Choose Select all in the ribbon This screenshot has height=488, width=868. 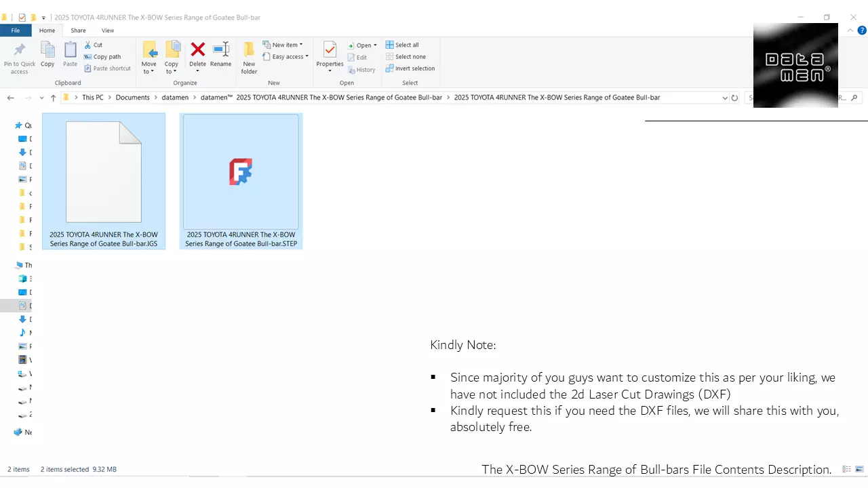tap(402, 45)
